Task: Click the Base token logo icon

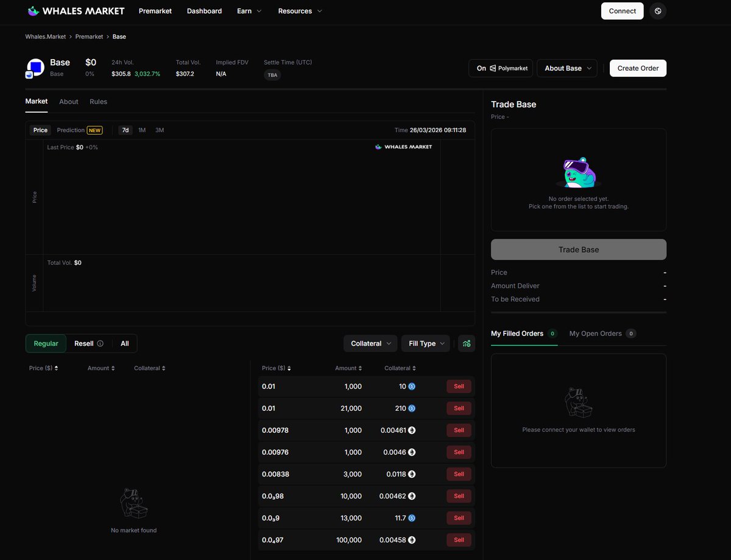Action: point(35,67)
